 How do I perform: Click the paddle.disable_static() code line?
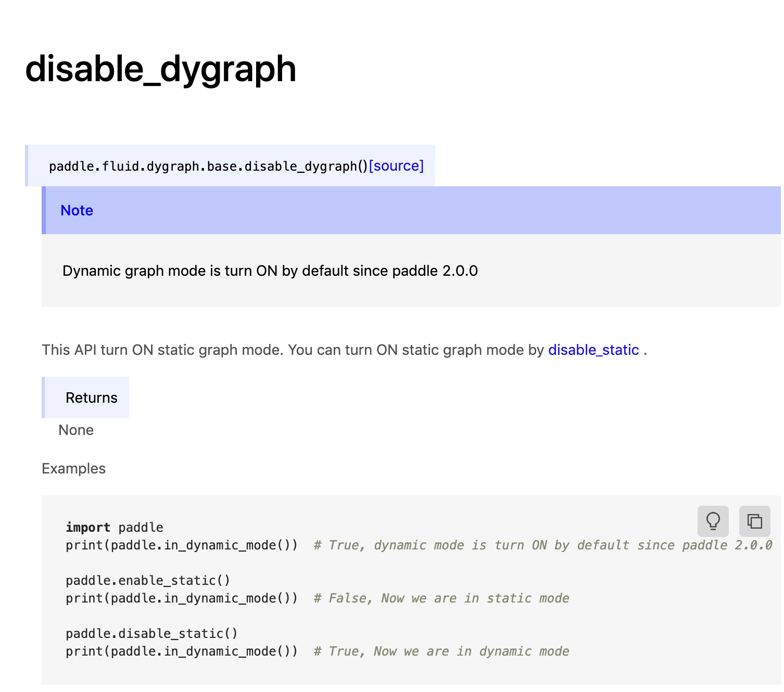pos(151,633)
